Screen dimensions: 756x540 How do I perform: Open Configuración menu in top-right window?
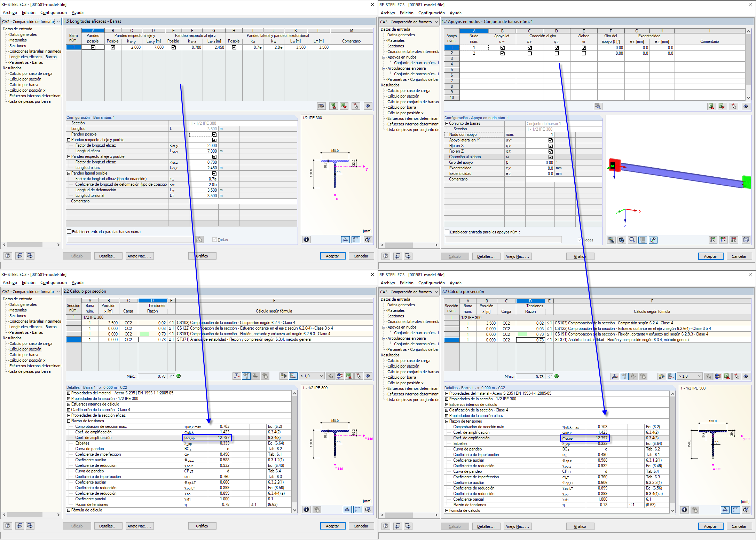tap(431, 13)
